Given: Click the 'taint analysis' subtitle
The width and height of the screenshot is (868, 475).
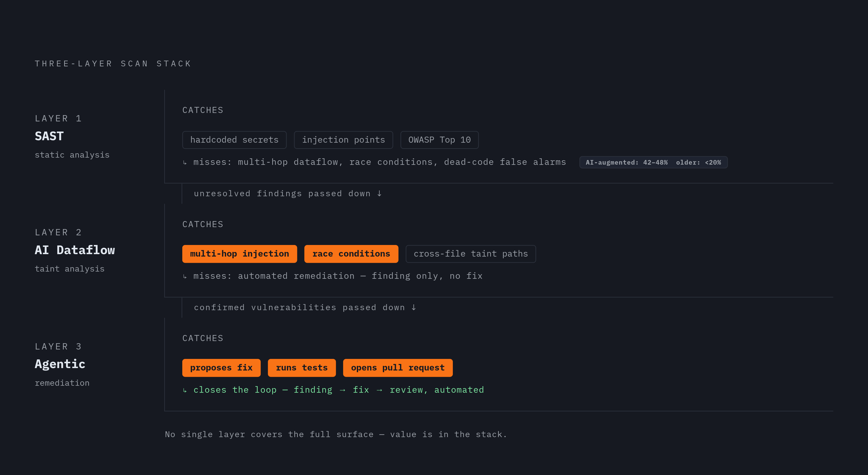Looking at the screenshot, I should pos(70,269).
